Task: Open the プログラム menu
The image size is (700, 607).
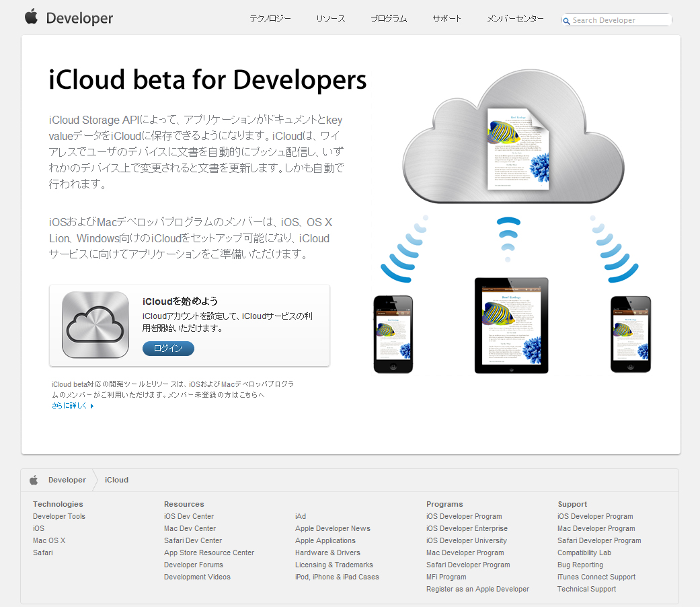Action: (389, 19)
